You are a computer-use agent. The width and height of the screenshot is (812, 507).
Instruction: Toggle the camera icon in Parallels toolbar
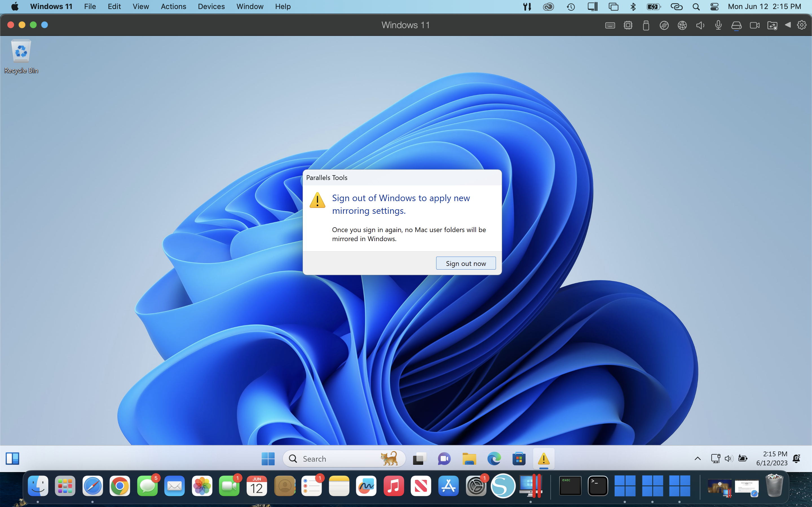pyautogui.click(x=754, y=25)
